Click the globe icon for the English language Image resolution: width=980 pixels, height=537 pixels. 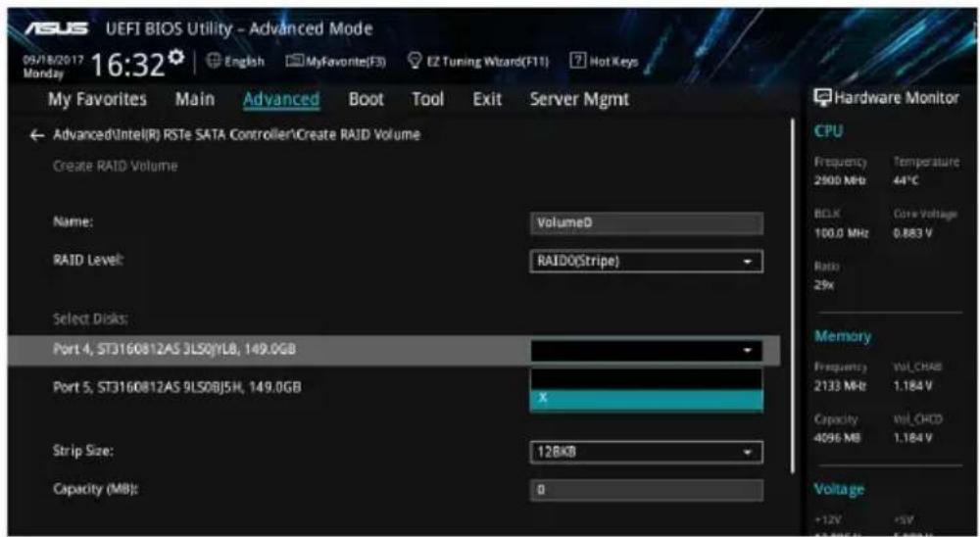pos(213,62)
